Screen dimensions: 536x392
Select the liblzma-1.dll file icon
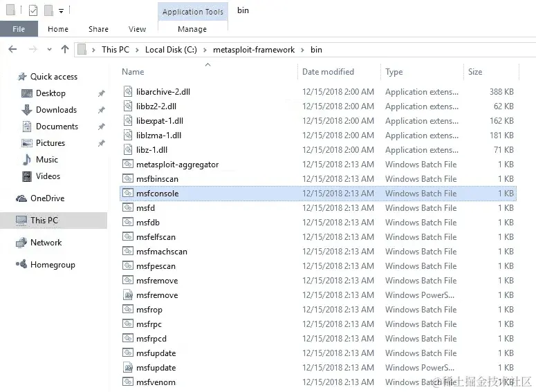(128, 135)
